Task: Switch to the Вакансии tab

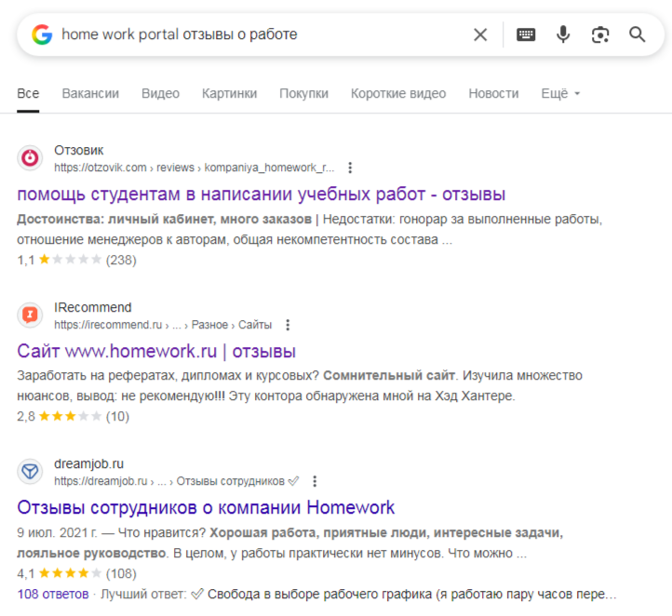Action: tap(90, 94)
